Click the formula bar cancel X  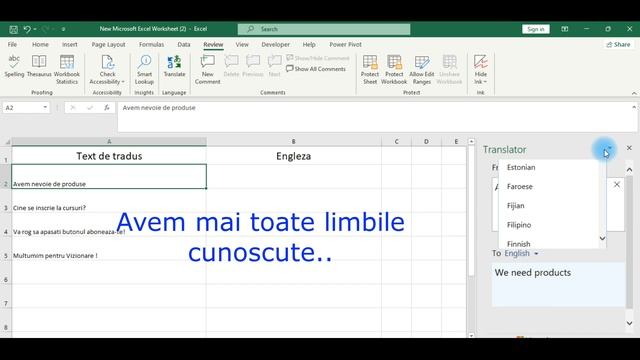pyautogui.click(x=73, y=108)
